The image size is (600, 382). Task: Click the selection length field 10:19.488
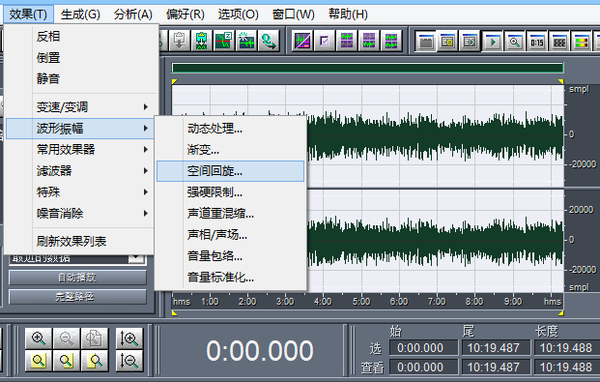(568, 348)
